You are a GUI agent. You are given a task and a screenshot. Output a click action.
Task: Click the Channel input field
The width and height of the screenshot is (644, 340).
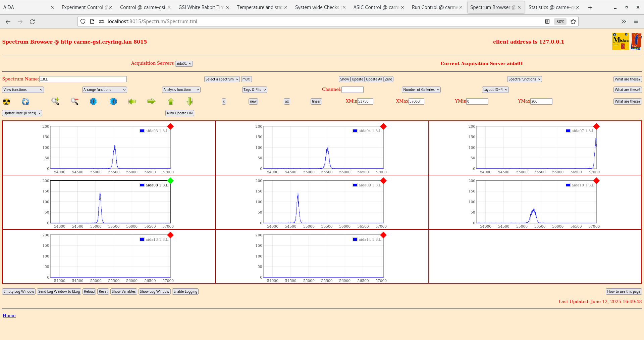[x=353, y=90]
